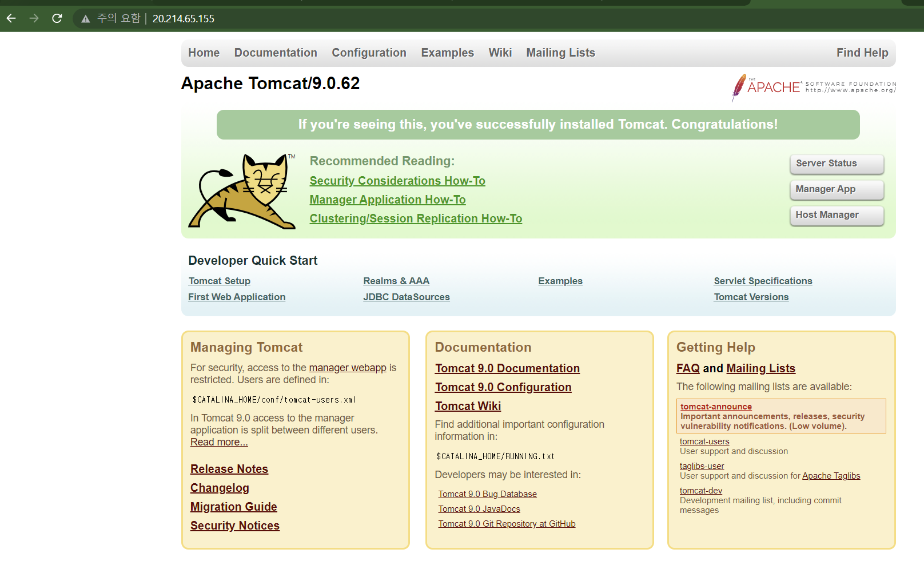Click the $CATALINA_HOME/RUNNING.txt path text
924x561 pixels.
[496, 456]
